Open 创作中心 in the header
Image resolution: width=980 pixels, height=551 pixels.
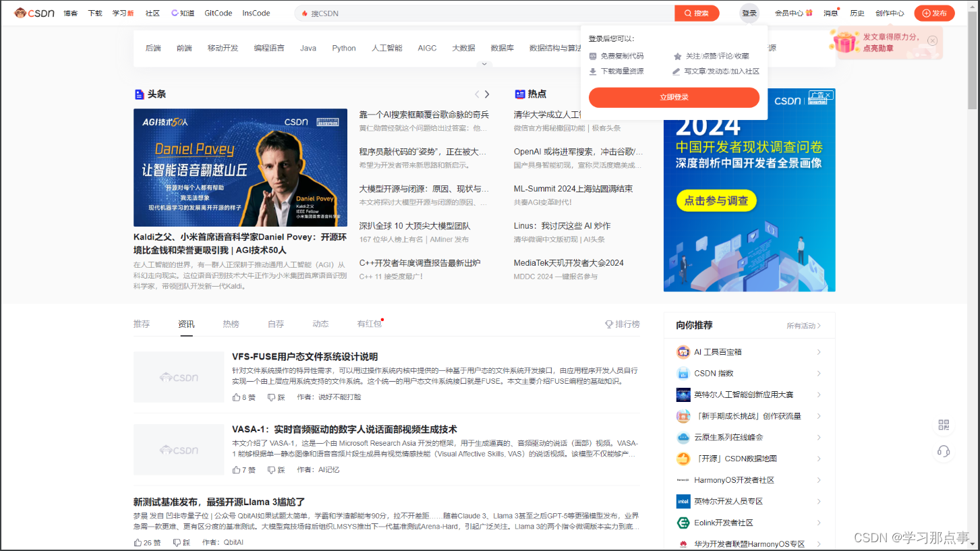tap(890, 13)
